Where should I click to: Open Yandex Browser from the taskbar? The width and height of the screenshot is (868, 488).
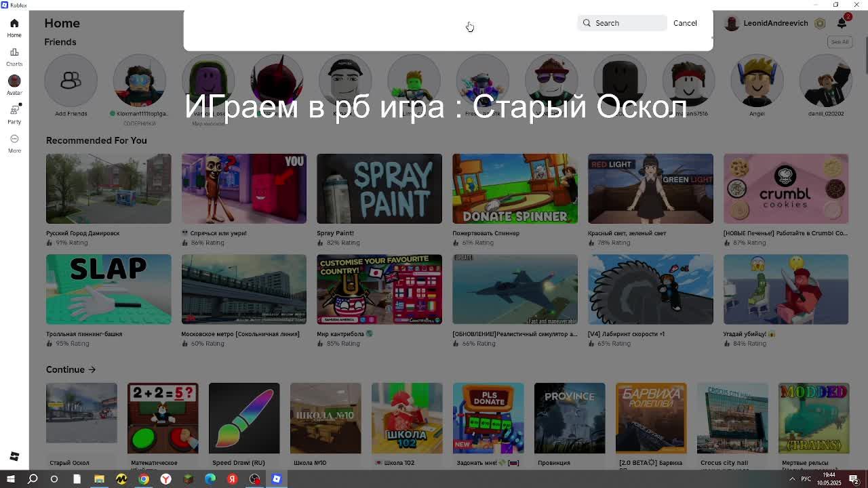[165, 479]
